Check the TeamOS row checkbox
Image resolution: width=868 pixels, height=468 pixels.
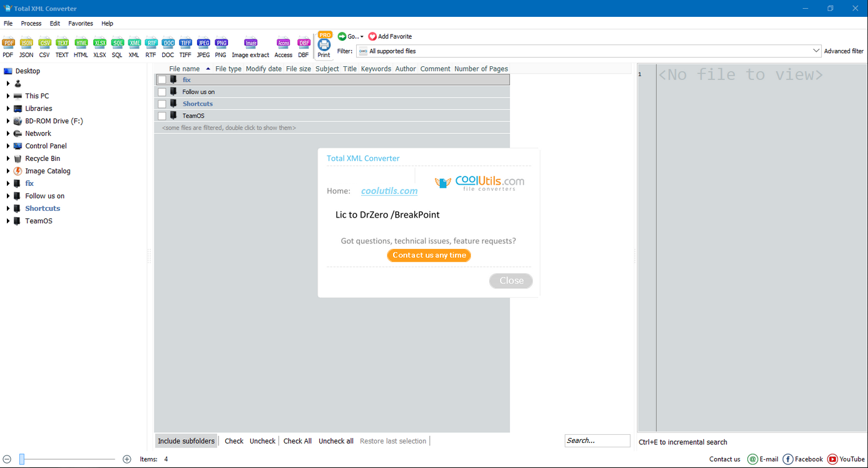(x=162, y=116)
